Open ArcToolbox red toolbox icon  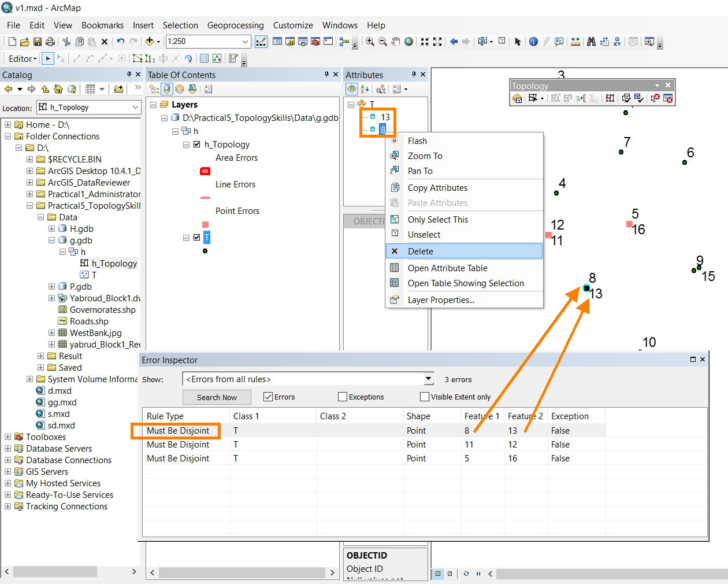coord(315,42)
